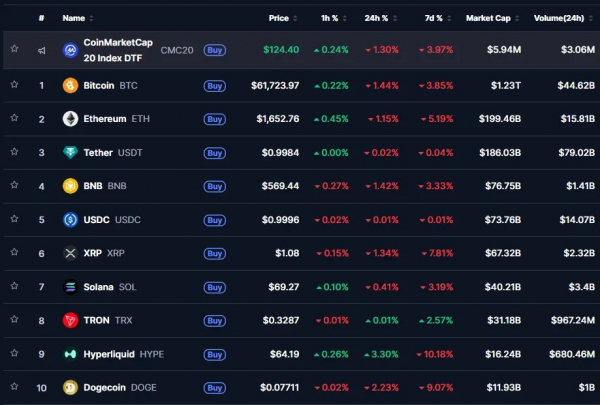600x405 pixels.
Task: Star Bitcoin to add to watchlist
Action: coord(14,84)
